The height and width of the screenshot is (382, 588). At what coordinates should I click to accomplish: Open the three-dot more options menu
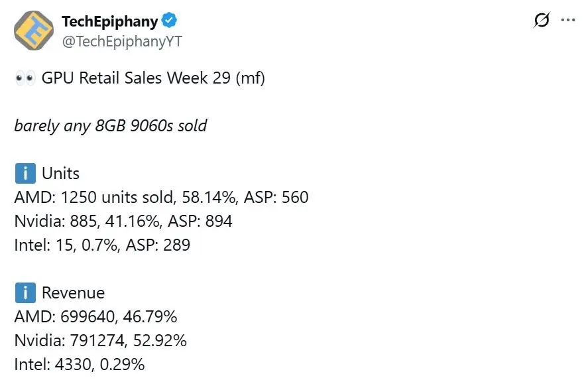pos(568,21)
